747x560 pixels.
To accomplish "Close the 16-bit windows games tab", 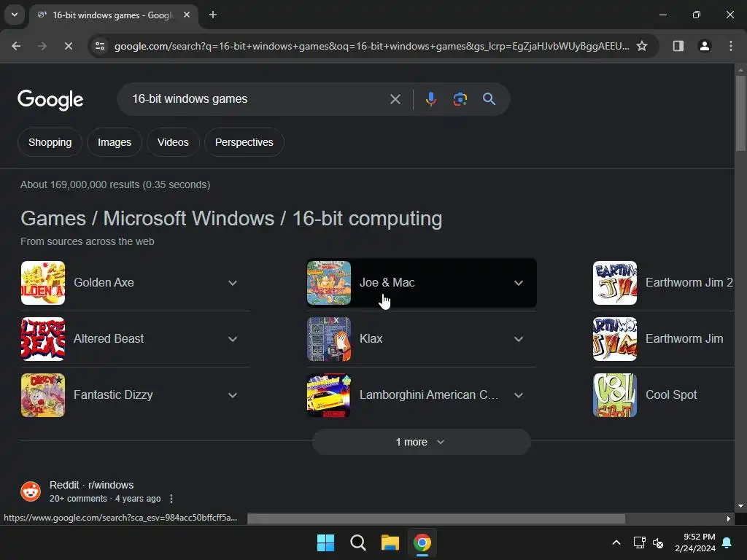I will click(187, 15).
